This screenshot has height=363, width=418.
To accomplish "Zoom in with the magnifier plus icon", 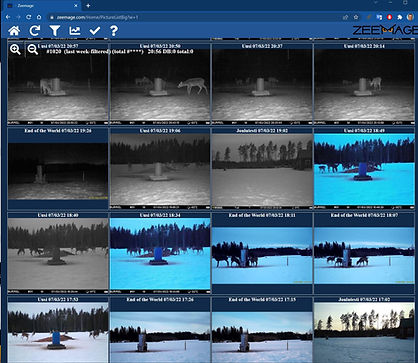I will point(15,50).
